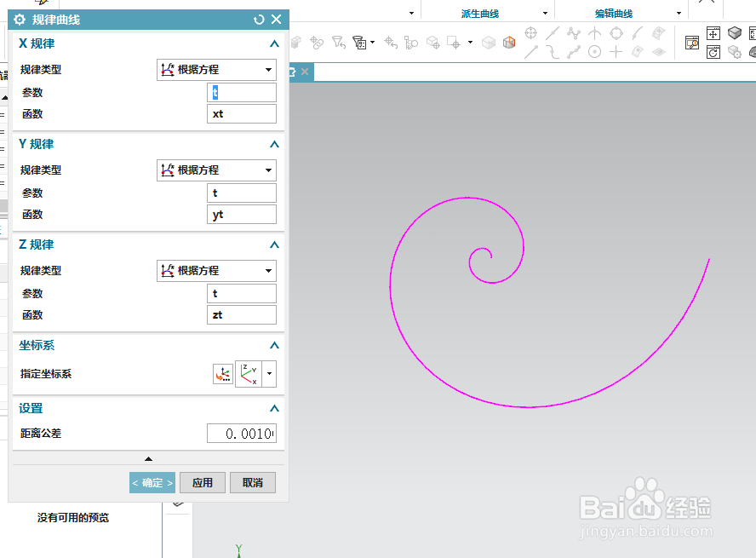Collapse the 设置 section
756x558 pixels.
click(x=274, y=409)
